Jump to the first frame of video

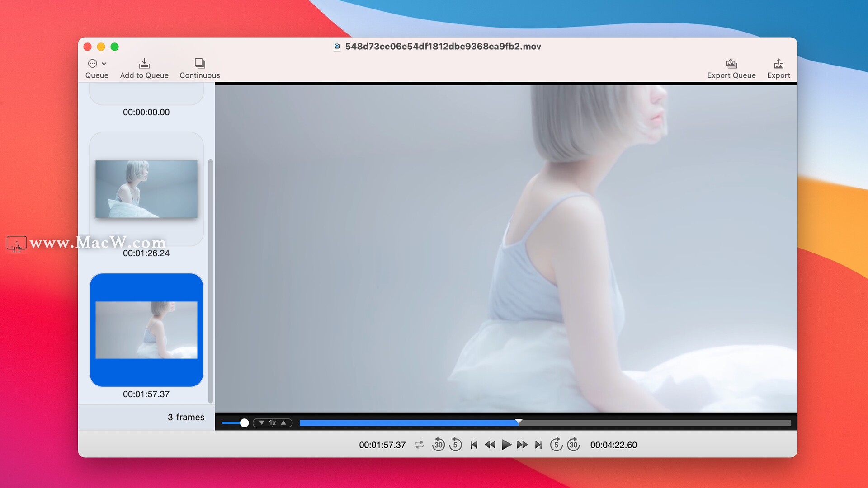pos(473,445)
